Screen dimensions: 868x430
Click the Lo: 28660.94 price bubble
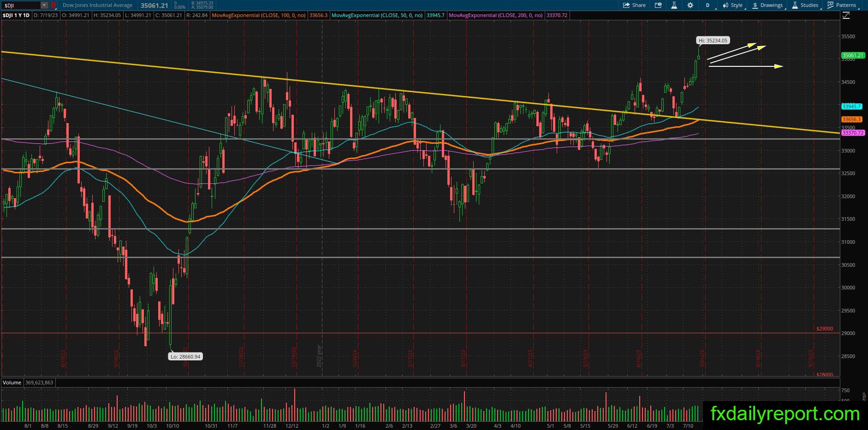(x=185, y=356)
